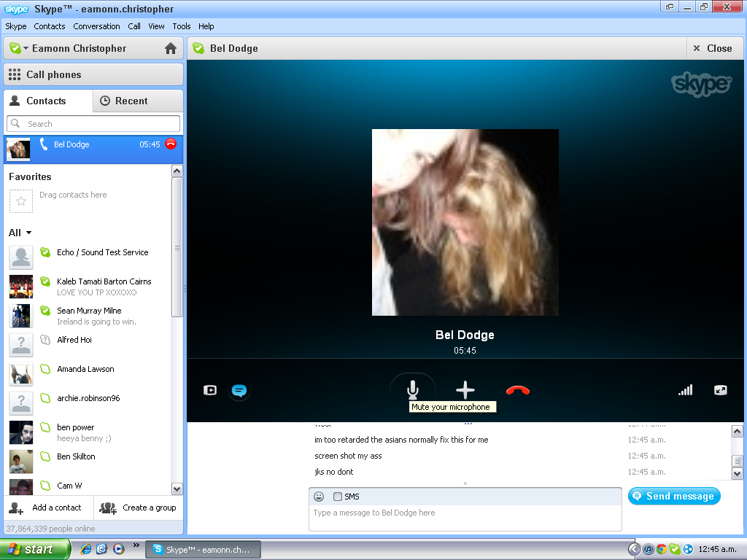
Task: Show contacts list icon in call bar
Action: 210,391
